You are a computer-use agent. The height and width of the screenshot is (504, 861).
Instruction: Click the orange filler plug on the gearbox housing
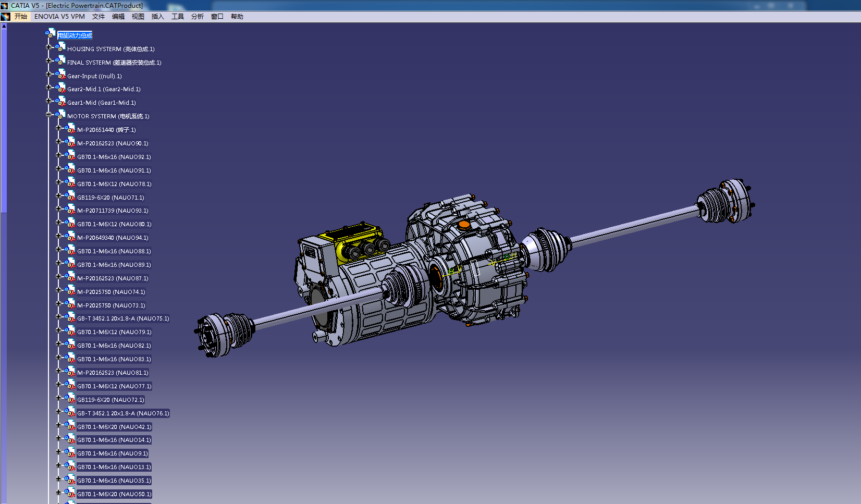pyautogui.click(x=463, y=225)
